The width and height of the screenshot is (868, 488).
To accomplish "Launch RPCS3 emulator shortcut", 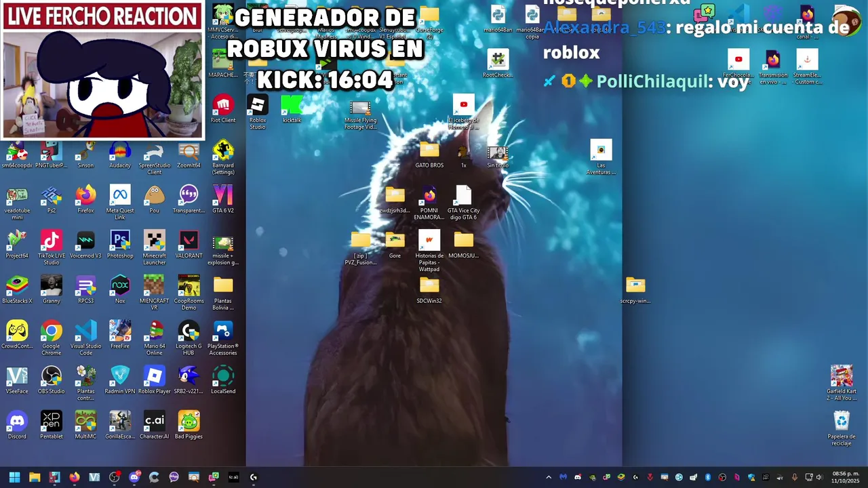I will [85, 291].
